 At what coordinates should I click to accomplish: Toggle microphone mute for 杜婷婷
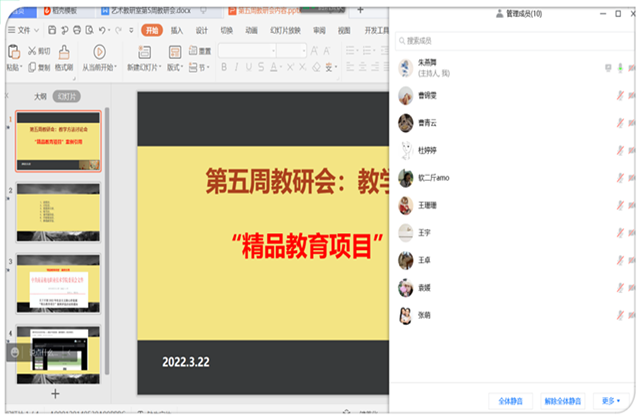click(620, 151)
